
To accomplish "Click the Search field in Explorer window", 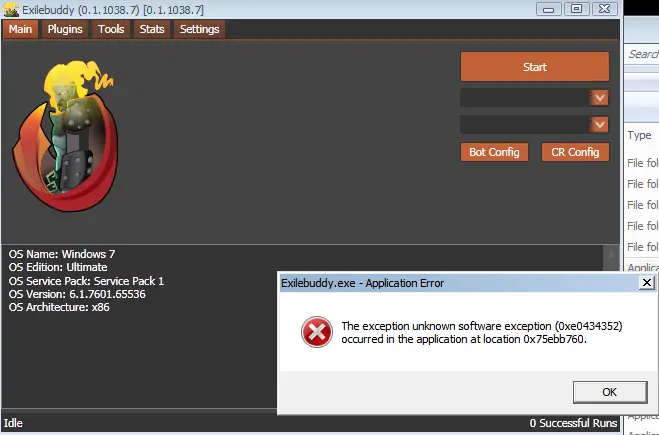I will coord(642,54).
